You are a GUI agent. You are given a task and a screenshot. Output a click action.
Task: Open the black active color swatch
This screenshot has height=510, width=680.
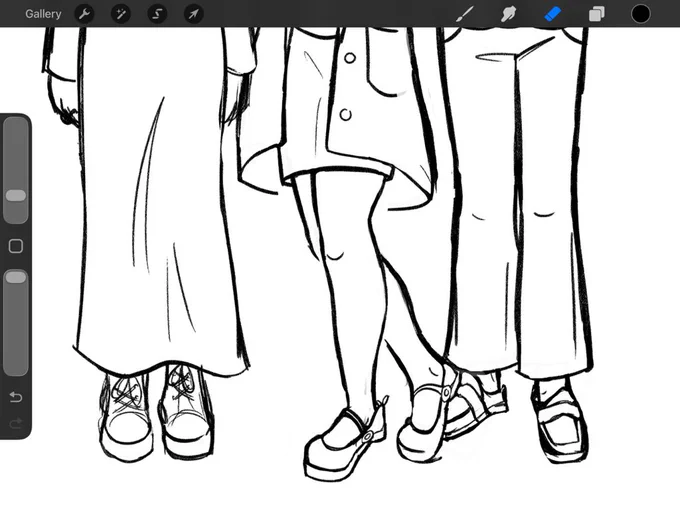click(641, 14)
